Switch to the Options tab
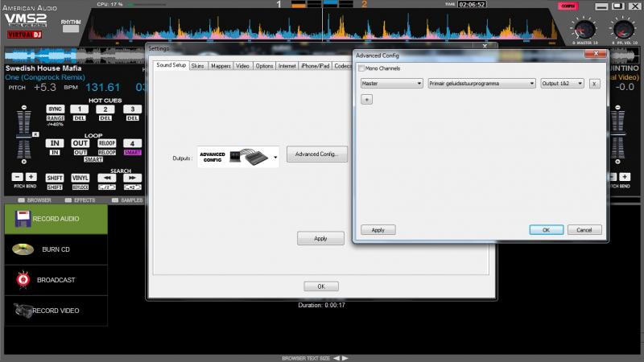The image size is (644, 362). coord(265,66)
